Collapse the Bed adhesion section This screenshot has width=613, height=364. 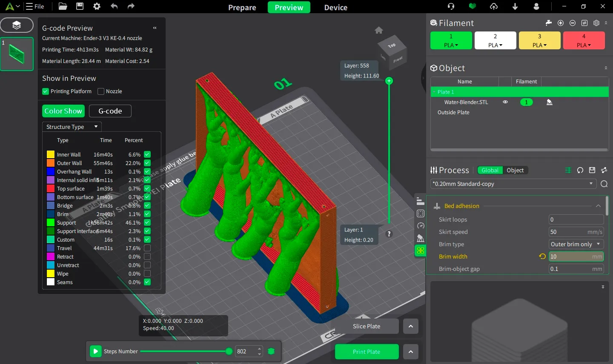click(x=598, y=206)
